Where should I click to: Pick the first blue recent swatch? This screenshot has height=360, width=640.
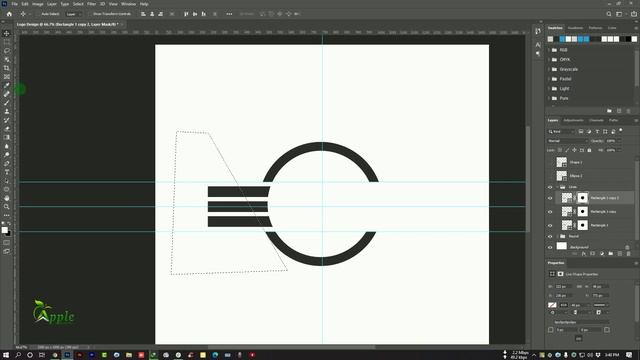pos(562,39)
